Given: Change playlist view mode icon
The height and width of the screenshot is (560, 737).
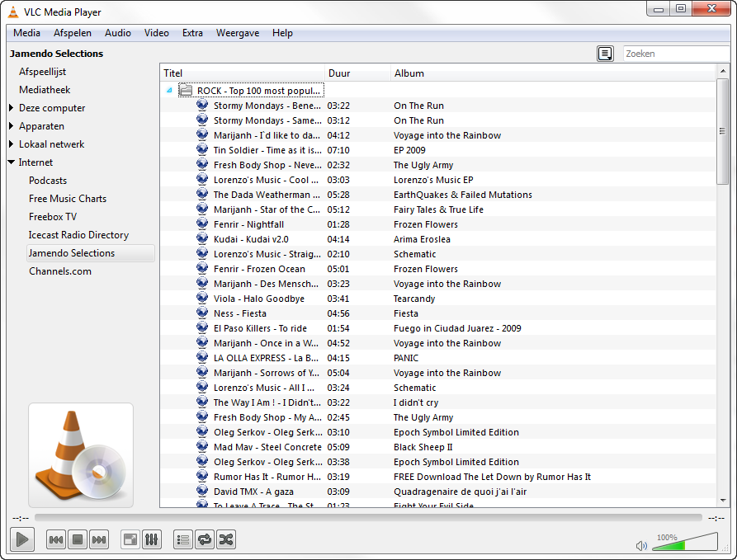Looking at the screenshot, I should (x=606, y=54).
